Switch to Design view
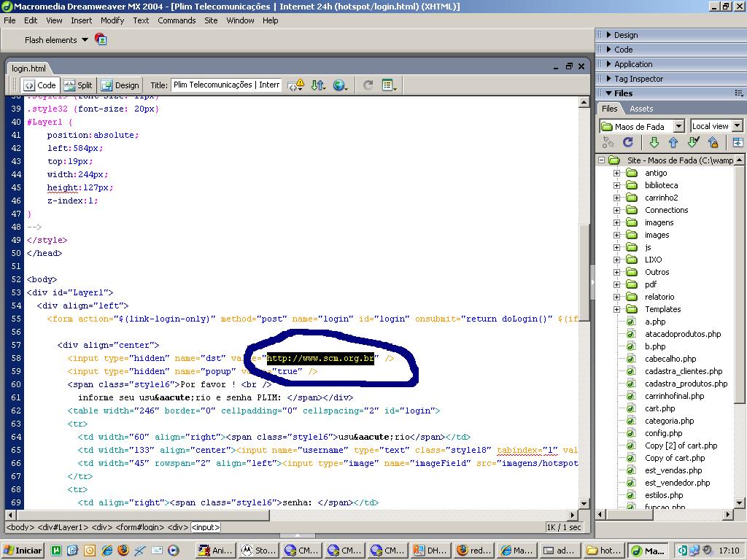Viewport: 747px width, 560px height. tap(120, 85)
